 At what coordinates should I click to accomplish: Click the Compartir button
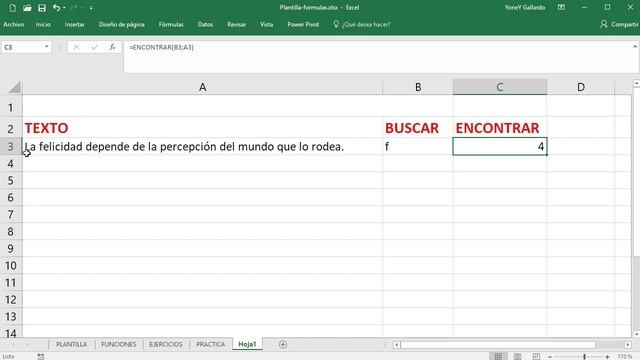[x=619, y=24]
